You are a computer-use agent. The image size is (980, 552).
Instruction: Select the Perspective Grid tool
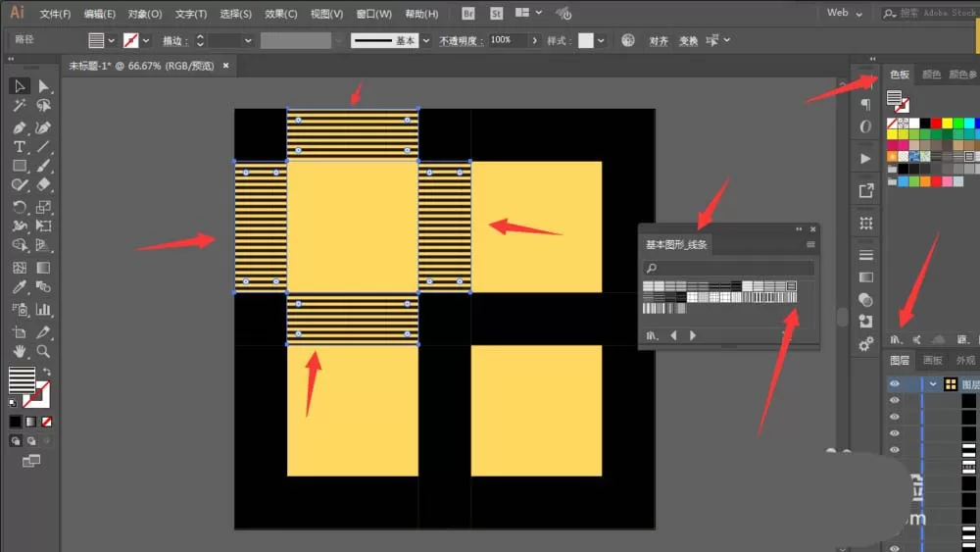[43, 245]
